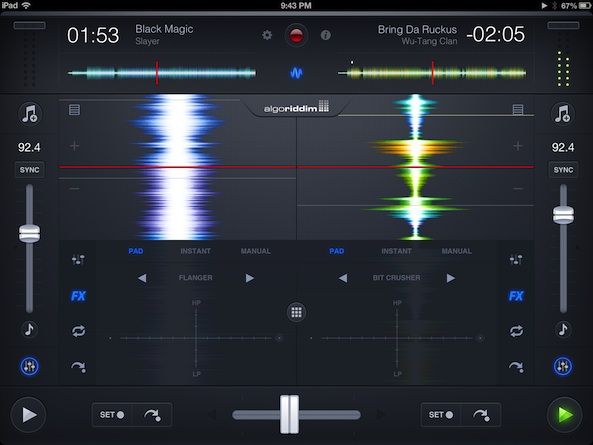Select MANUAL tab on left FX
Screen dimensions: 593x445
256,251
